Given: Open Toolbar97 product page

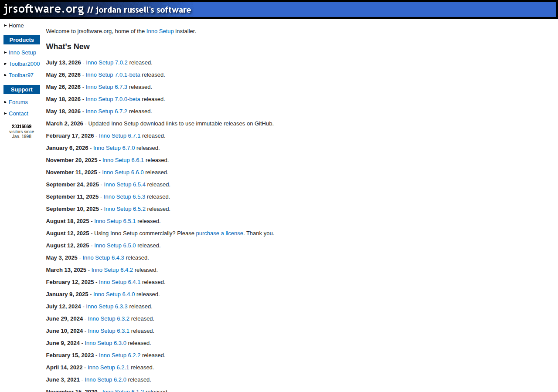Looking at the screenshot, I should click(21, 75).
